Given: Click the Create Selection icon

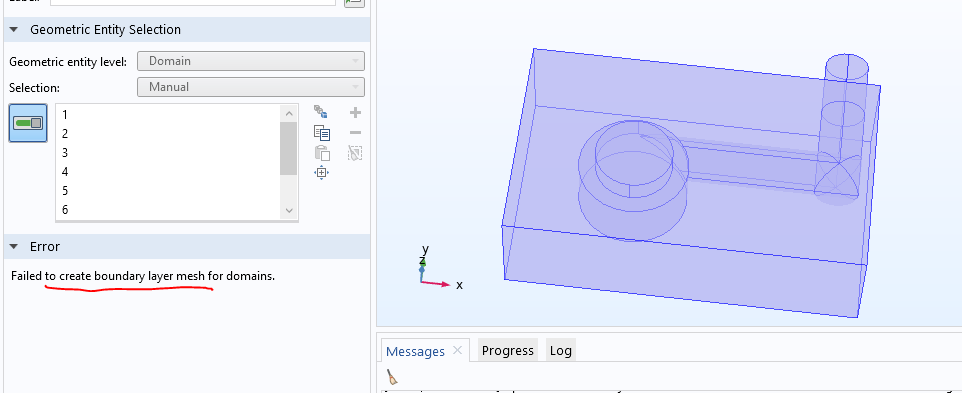Looking at the screenshot, I should [321, 112].
